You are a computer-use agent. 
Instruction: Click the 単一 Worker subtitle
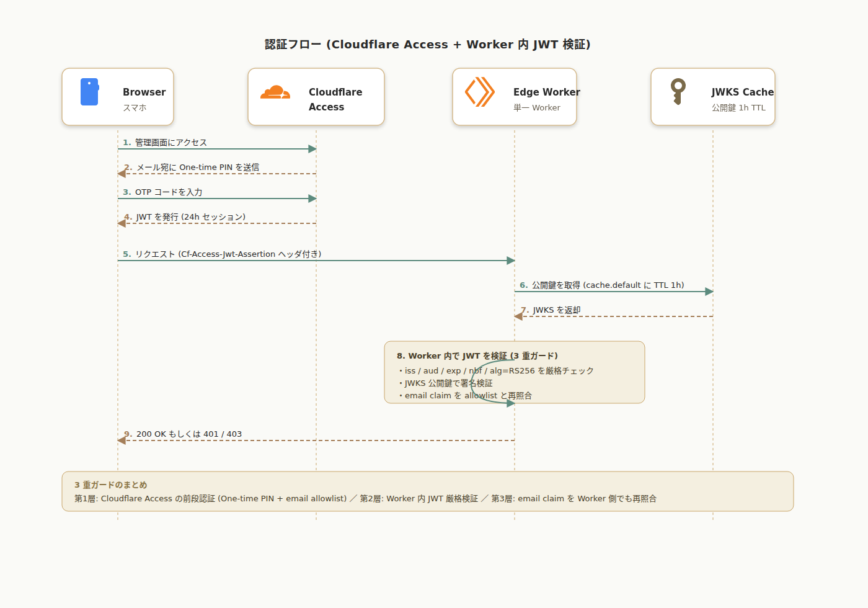click(x=537, y=108)
